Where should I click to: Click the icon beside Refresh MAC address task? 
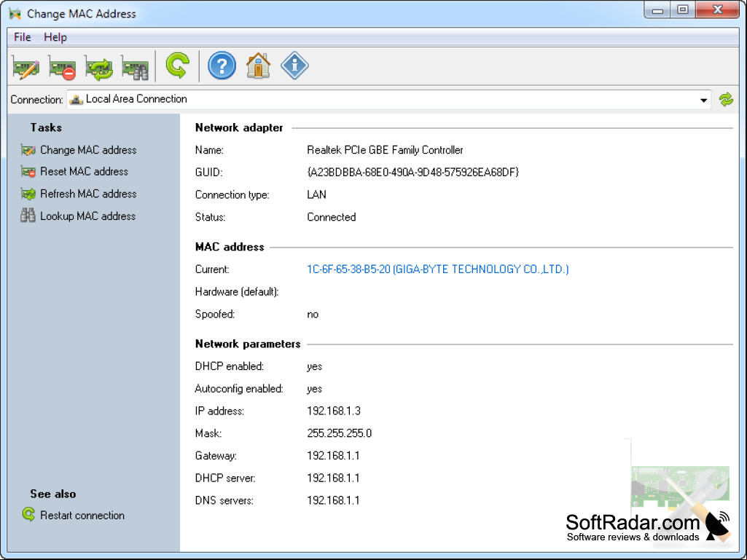click(x=28, y=194)
